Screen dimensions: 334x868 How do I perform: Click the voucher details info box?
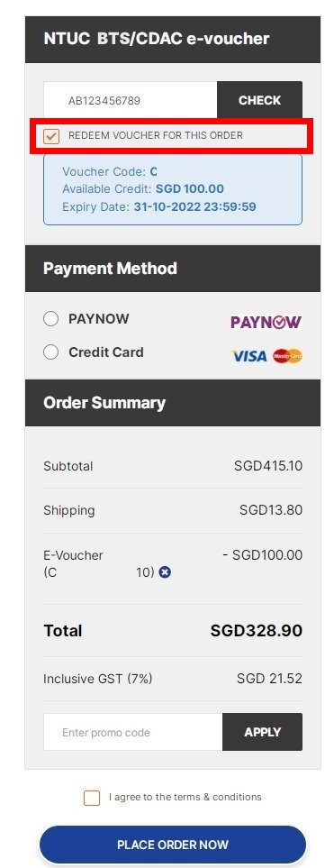click(x=173, y=189)
